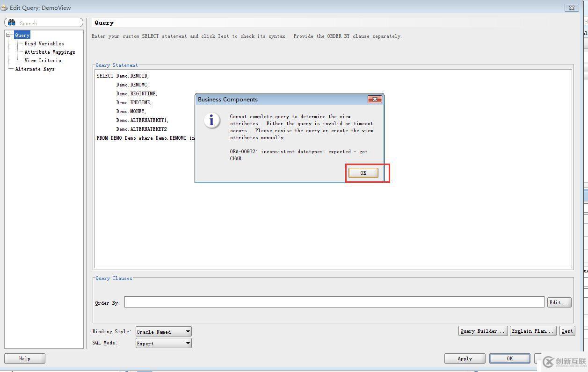Close the Business Components dialog
Image resolution: width=588 pixels, height=372 pixels.
(x=375, y=99)
